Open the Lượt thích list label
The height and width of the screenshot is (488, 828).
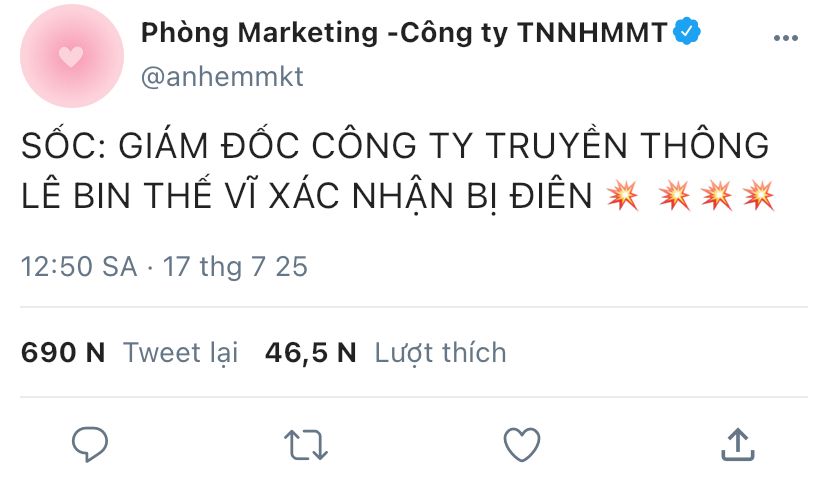[440, 353]
